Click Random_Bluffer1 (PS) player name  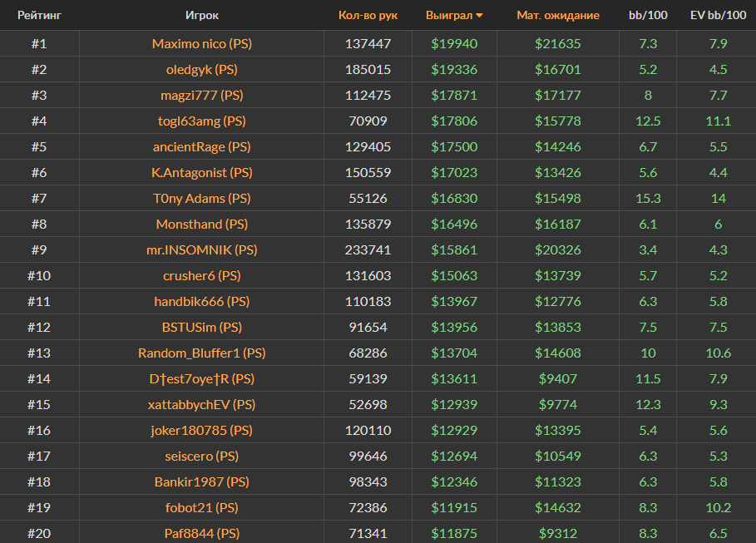[202, 353]
